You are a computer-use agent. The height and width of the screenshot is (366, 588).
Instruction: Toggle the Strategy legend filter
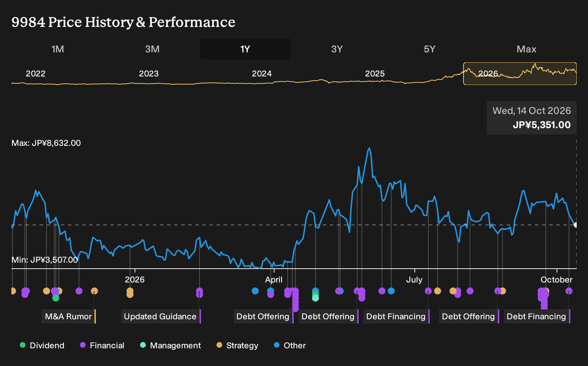pos(237,345)
